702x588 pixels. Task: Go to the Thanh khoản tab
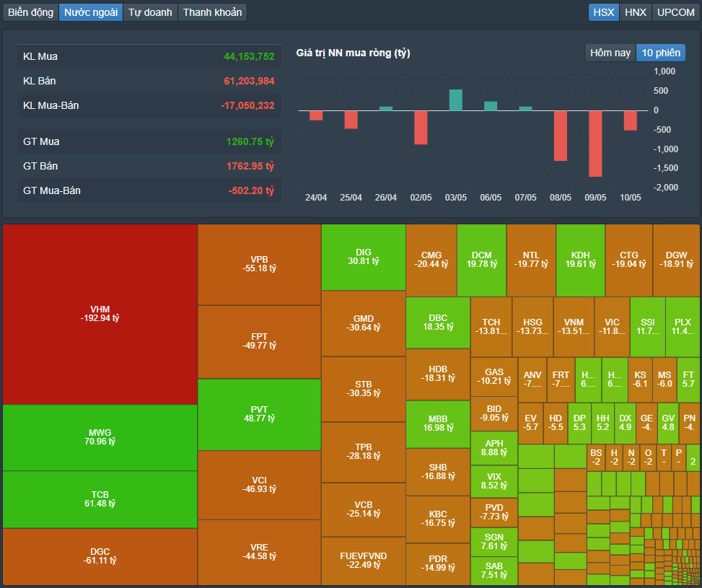coord(212,12)
